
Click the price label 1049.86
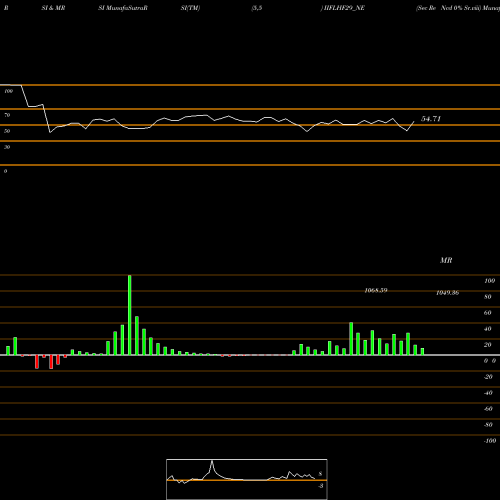(447, 293)
